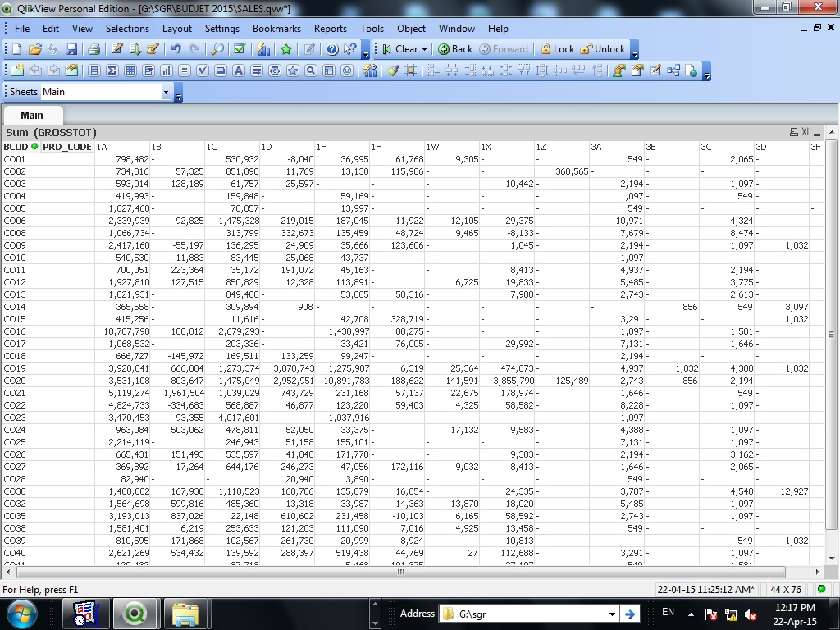Click the Open folder icon

(x=35, y=49)
